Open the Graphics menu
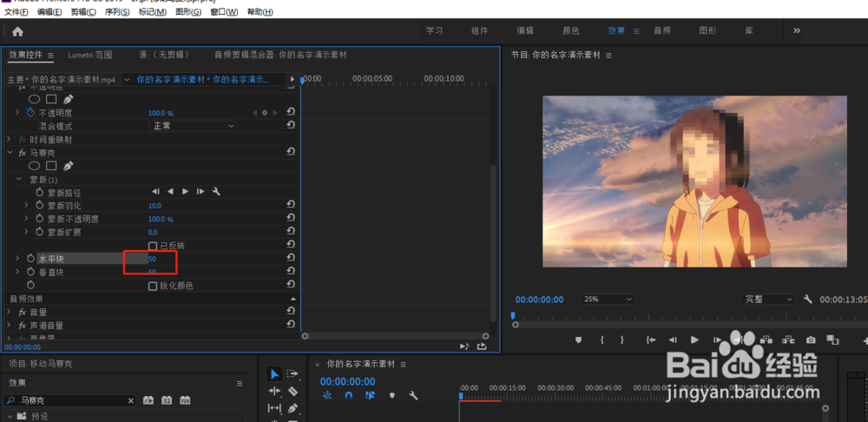 pos(188,11)
